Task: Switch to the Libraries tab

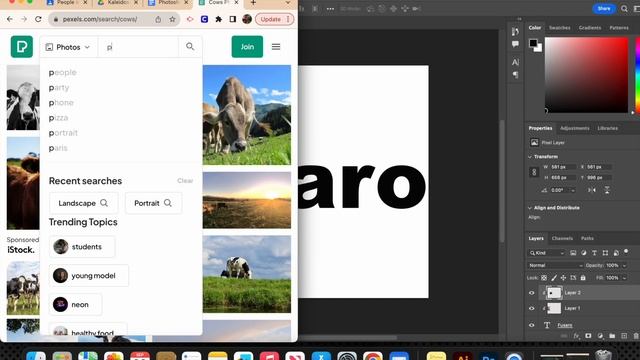Action: point(607,128)
